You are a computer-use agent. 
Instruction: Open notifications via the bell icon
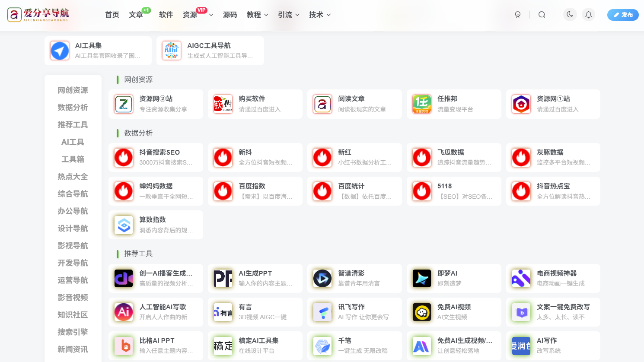coord(588,15)
